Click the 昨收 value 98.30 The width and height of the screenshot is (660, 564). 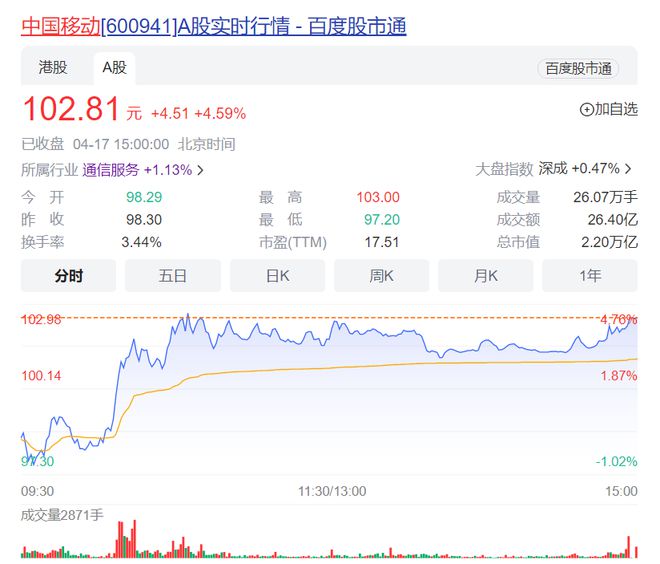[x=144, y=219]
